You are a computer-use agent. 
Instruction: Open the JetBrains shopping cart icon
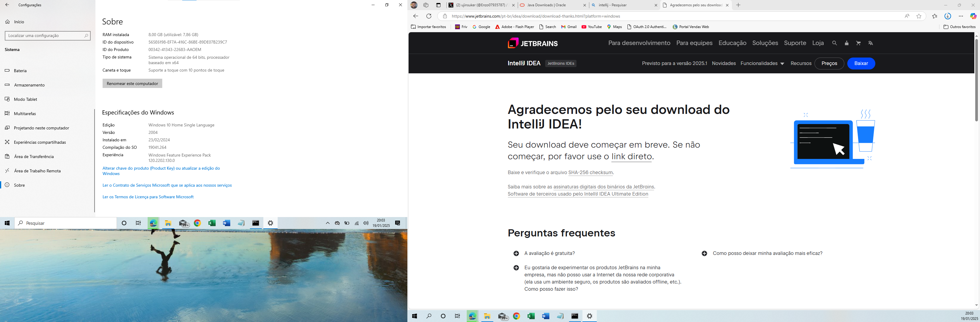click(x=858, y=43)
